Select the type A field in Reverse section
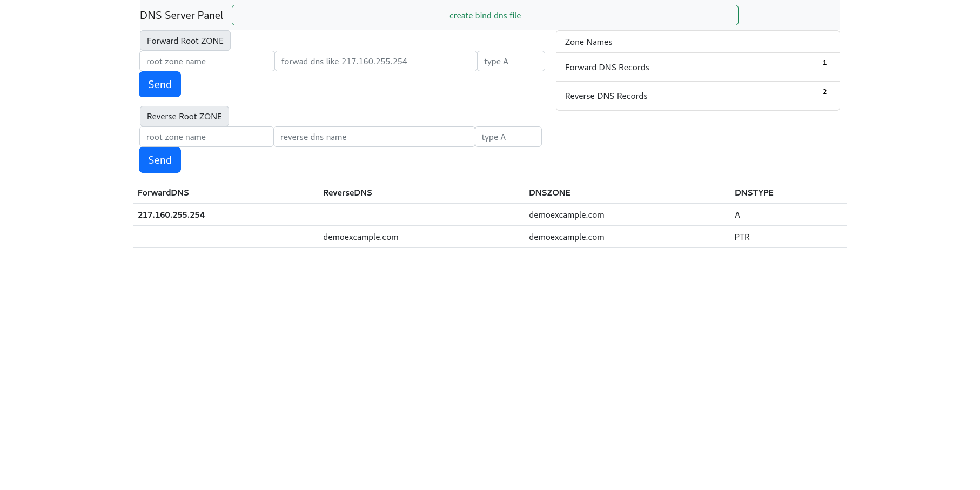 pos(508,137)
